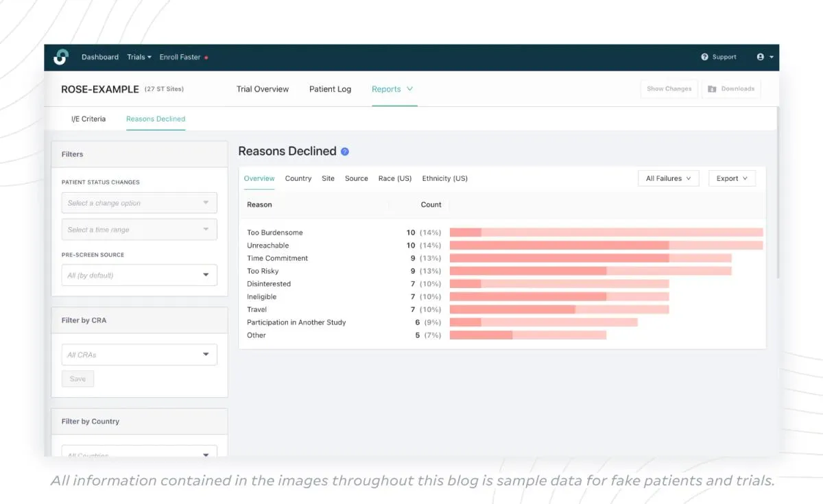Click the Select a time range field
The width and height of the screenshot is (823, 504).
139,229
